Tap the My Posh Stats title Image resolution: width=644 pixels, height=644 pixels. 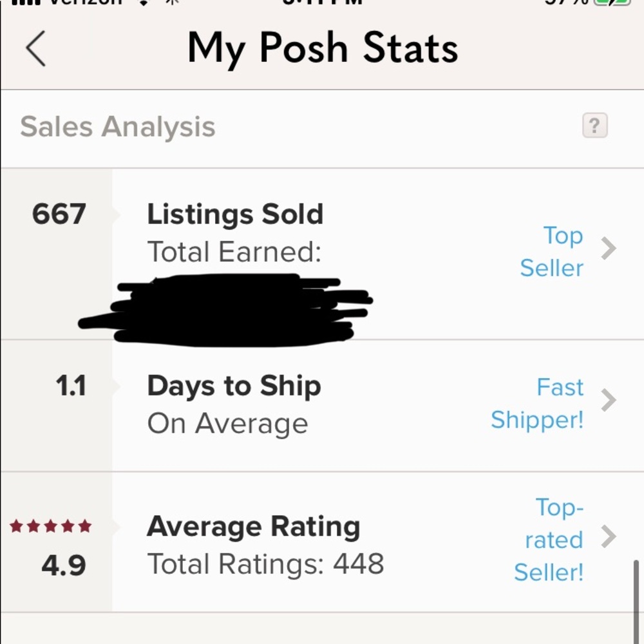pos(323,48)
